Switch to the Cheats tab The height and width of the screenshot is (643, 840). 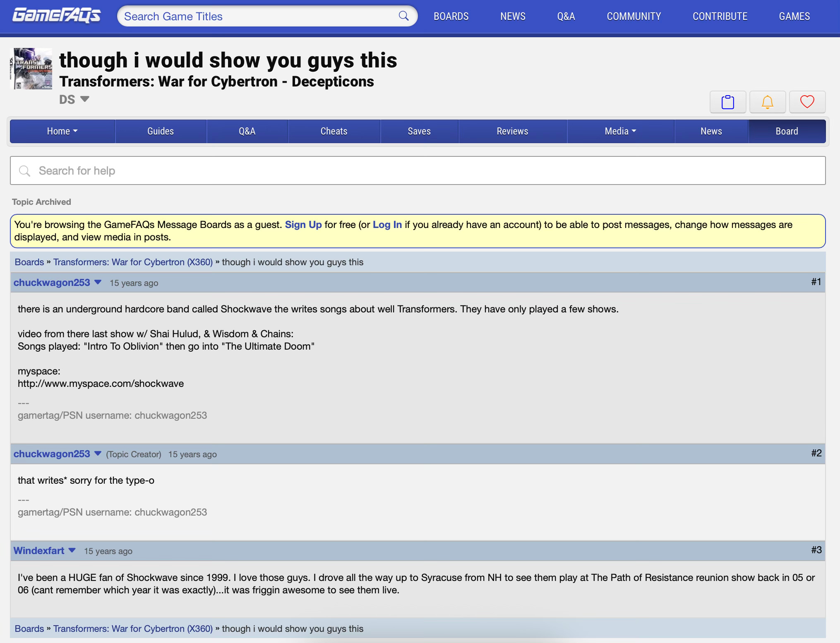(x=334, y=131)
